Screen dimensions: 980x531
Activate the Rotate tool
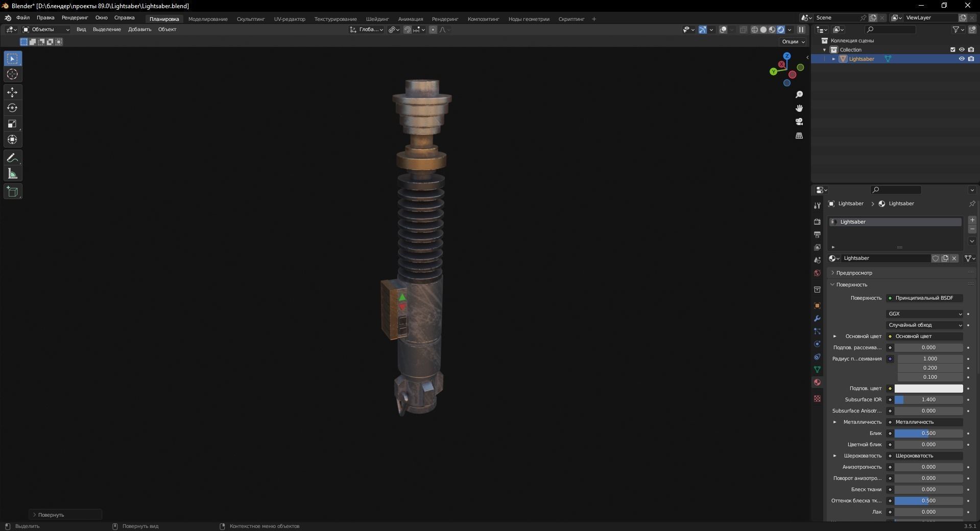(12, 108)
